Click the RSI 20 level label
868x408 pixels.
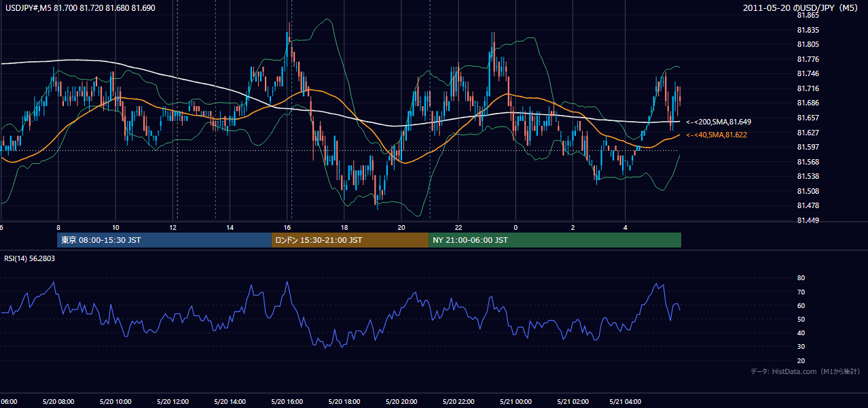[801, 360]
